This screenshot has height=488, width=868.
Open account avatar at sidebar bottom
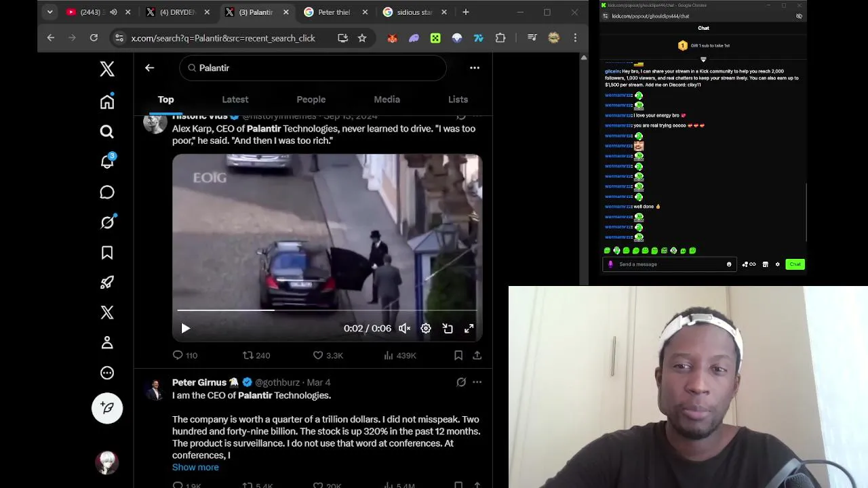(x=107, y=462)
